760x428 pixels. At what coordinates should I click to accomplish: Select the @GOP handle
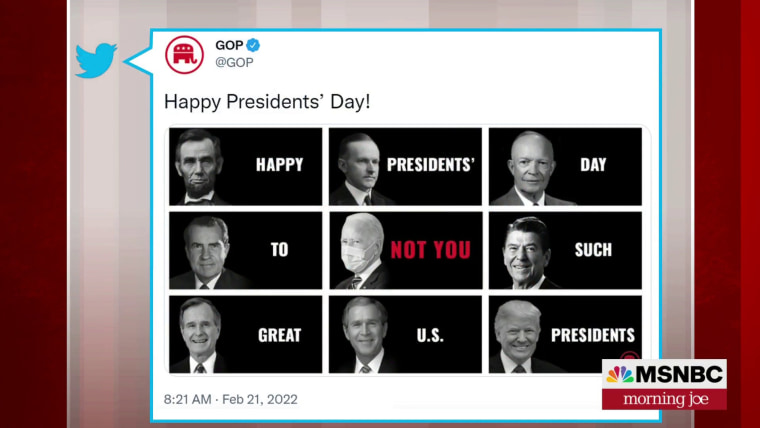[234, 63]
